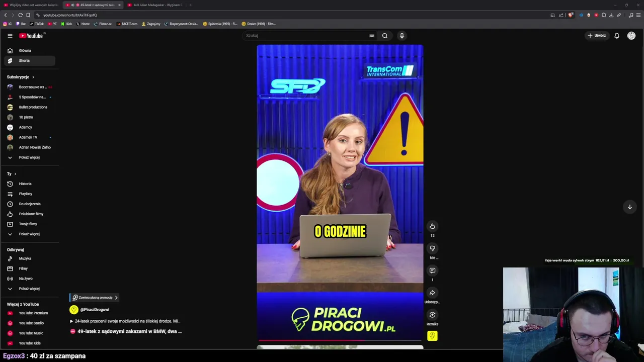Open the Short's comments
Screen dimensions: 644x362
pos(432,270)
